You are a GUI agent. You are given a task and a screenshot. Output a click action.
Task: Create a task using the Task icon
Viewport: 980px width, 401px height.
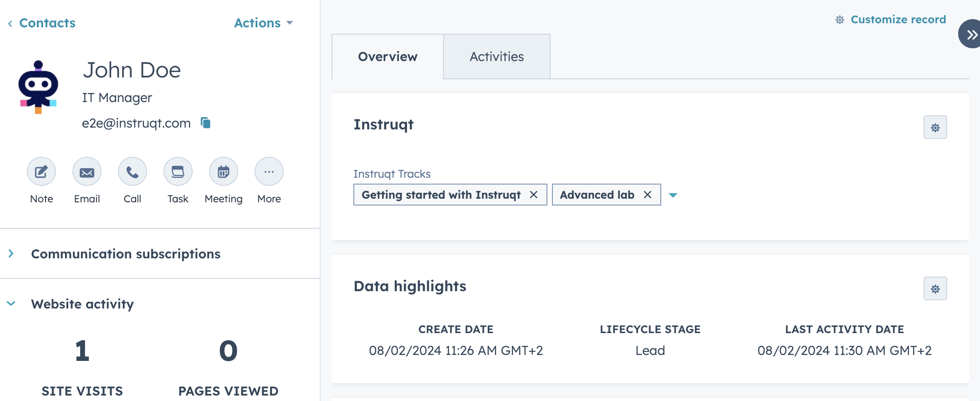pyautogui.click(x=178, y=172)
